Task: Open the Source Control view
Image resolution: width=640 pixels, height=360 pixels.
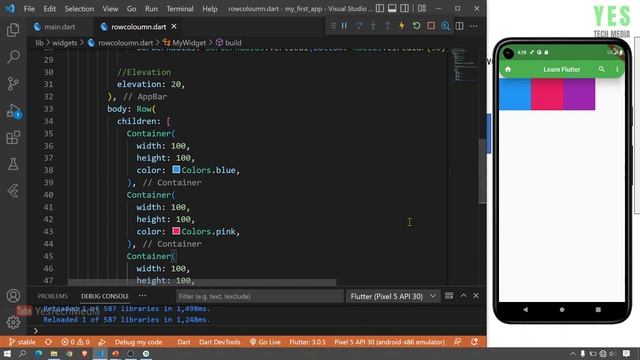Action: [13, 83]
